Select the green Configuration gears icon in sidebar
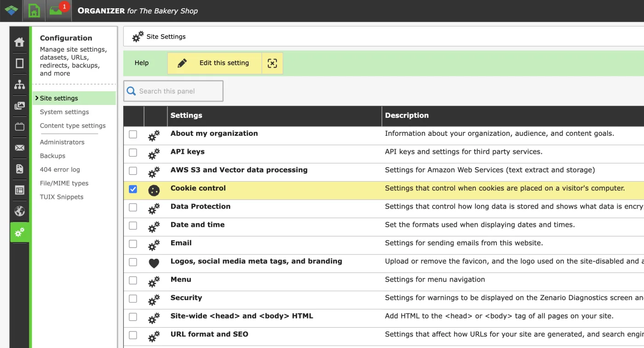The height and width of the screenshot is (348, 644). pos(20,232)
